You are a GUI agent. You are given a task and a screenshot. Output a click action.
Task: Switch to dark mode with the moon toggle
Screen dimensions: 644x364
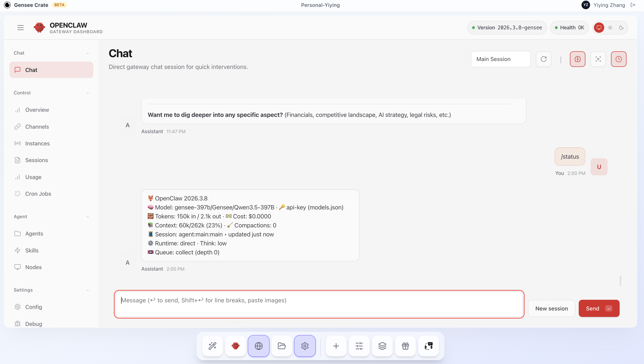click(622, 28)
